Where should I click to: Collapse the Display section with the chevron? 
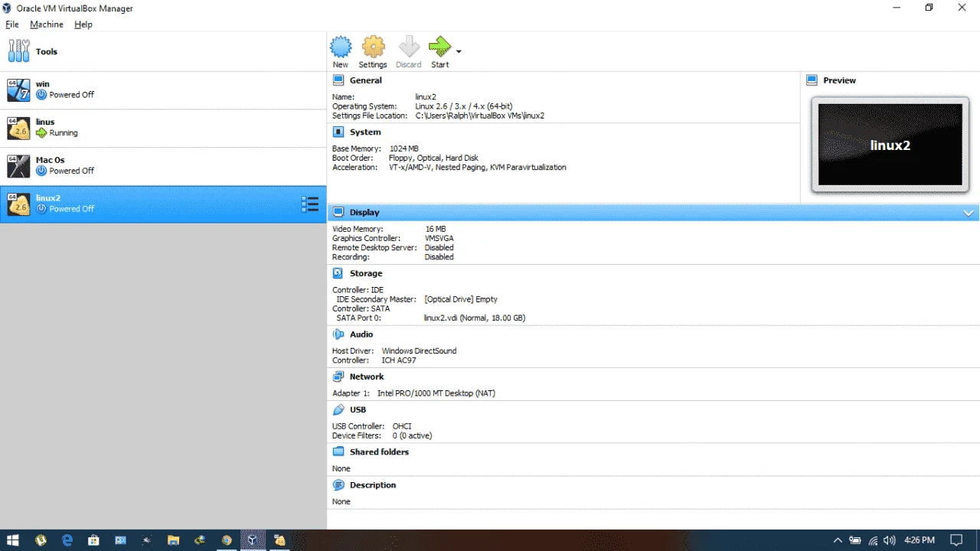coord(969,214)
